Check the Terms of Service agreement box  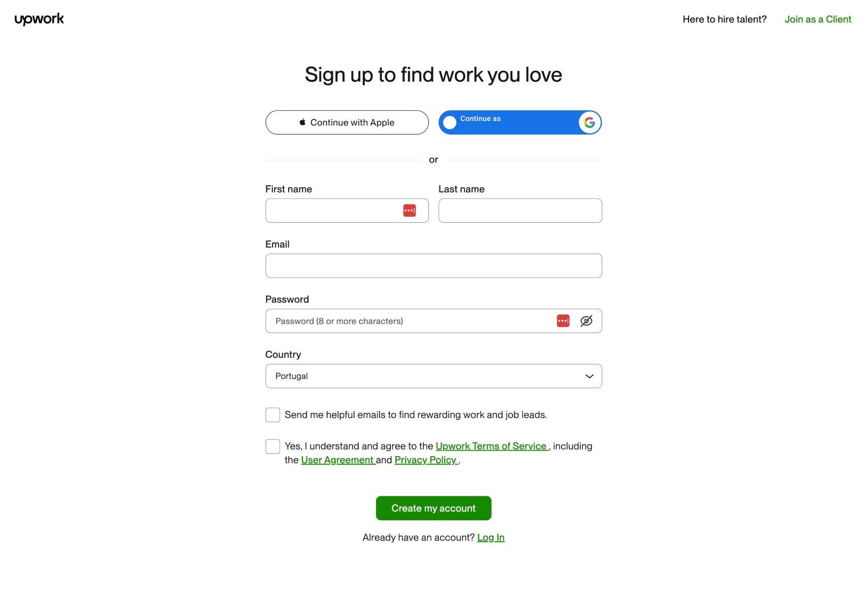click(x=273, y=447)
